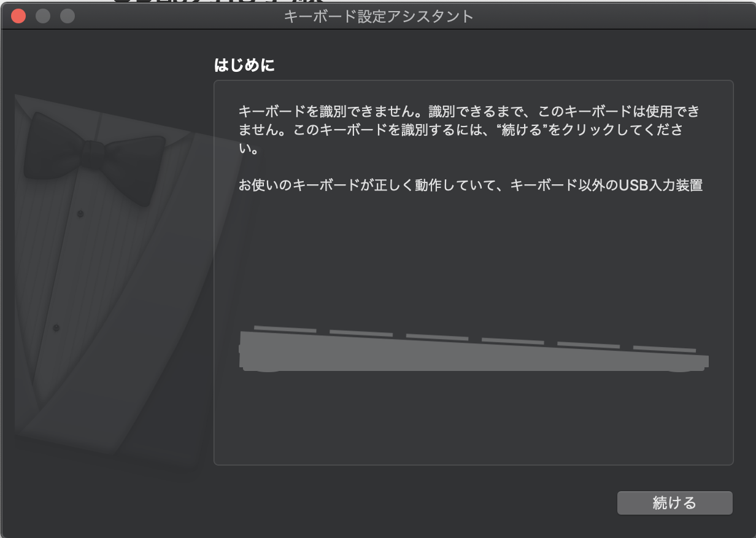Click the greyed-out zoom traffic light
The image size is (756, 538).
pos(67,16)
